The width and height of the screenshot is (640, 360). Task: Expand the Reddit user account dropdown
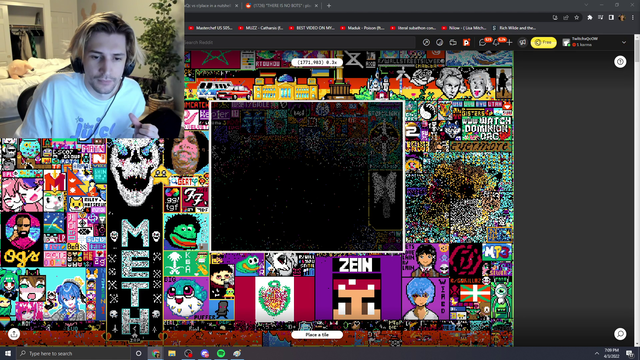(624, 42)
